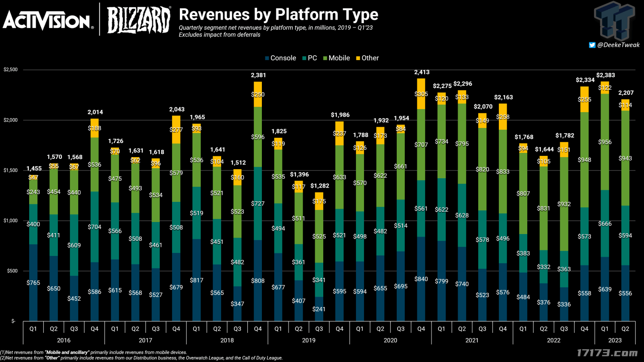644x362 pixels.
Task: Click the $241 Console value in 2019 Q3
Action: click(x=319, y=309)
